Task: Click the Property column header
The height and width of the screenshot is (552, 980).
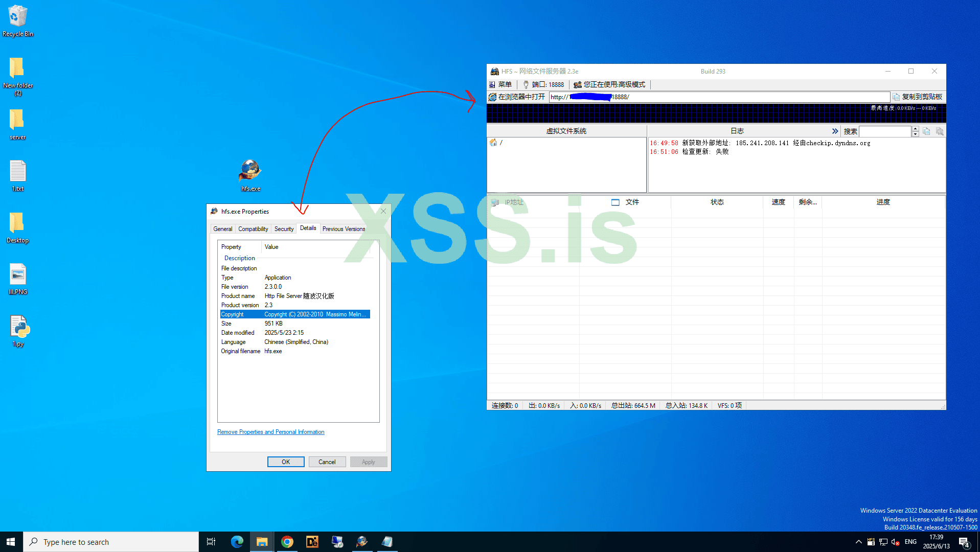Action: (x=240, y=247)
